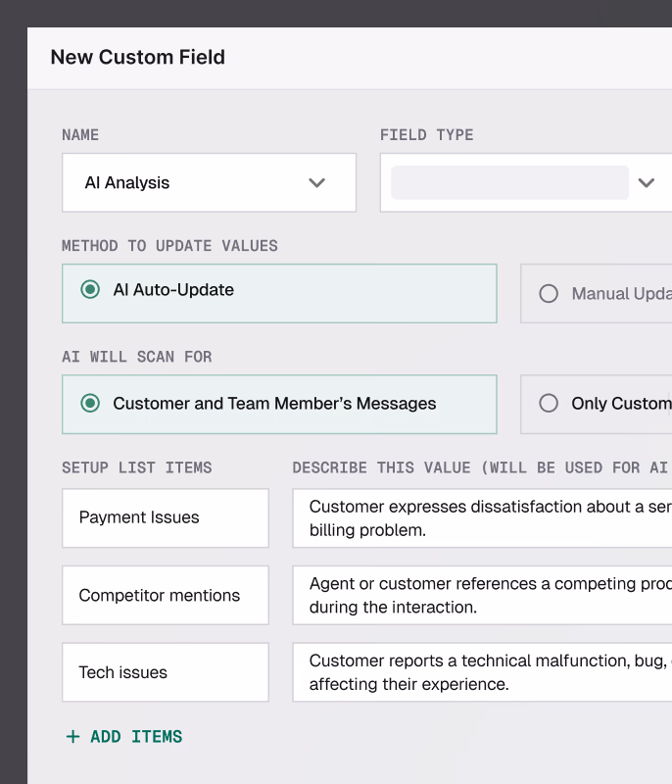This screenshot has height=784, width=672.
Task: Click the plus icon beside ADD ITEMS
Action: [x=73, y=736]
